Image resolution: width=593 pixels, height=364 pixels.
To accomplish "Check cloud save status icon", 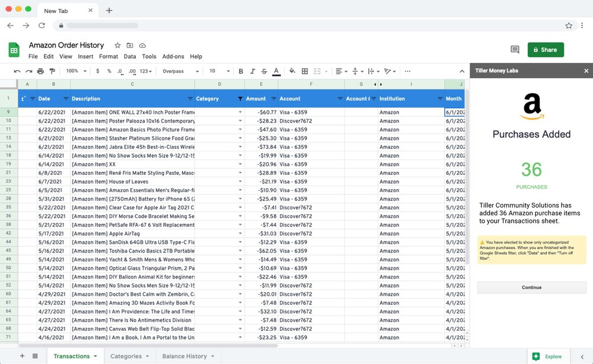I will tap(142, 46).
